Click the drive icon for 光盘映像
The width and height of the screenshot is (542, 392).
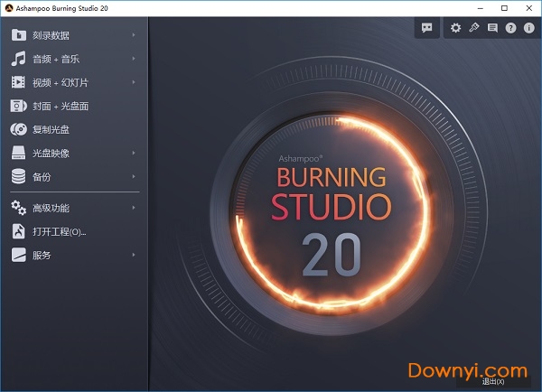18,153
